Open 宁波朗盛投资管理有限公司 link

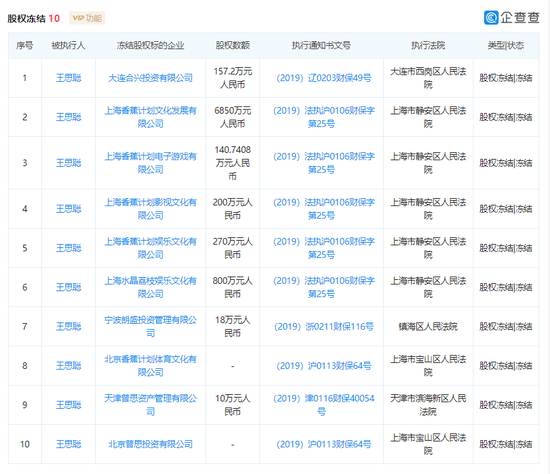point(150,327)
